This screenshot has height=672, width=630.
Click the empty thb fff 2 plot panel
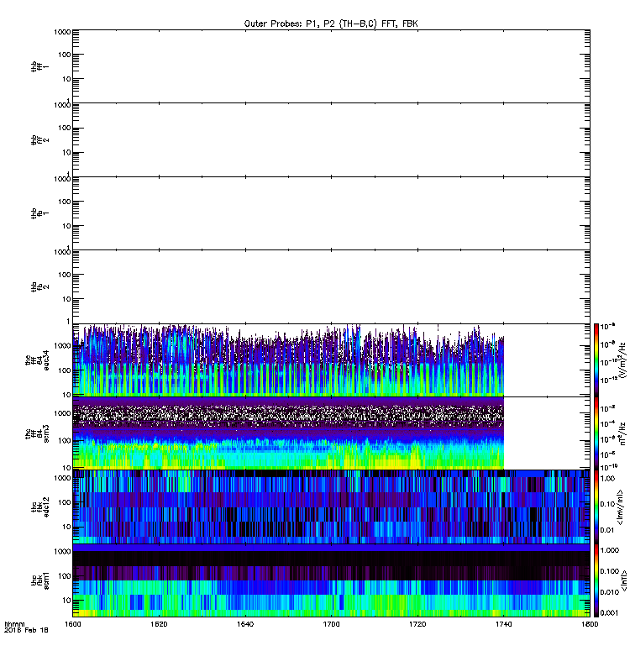[x=331, y=139]
